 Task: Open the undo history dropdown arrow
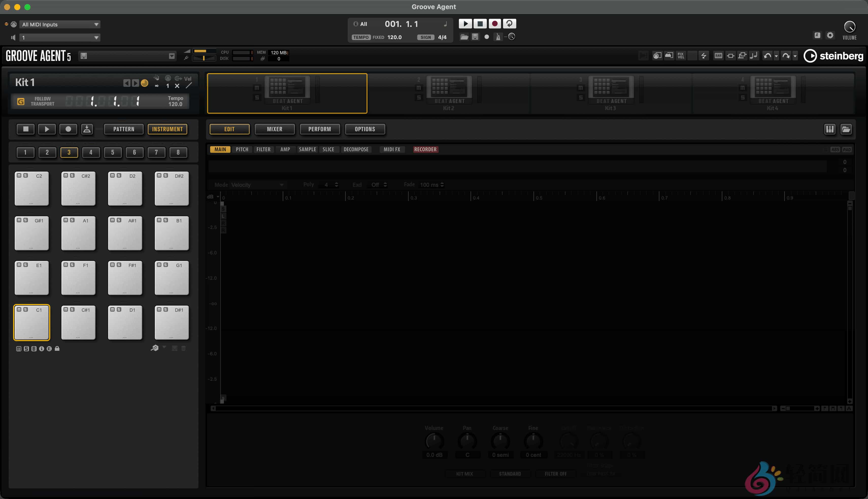pyautogui.click(x=776, y=56)
